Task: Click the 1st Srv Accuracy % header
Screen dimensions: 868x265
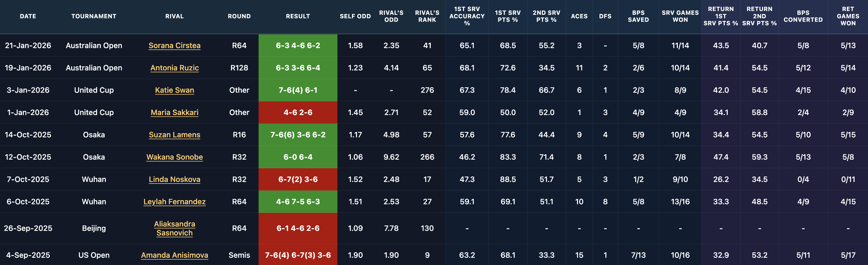Action: pos(467,16)
